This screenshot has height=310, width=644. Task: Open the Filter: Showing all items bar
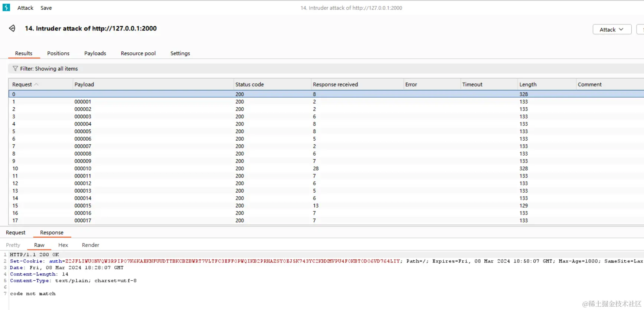click(326, 69)
